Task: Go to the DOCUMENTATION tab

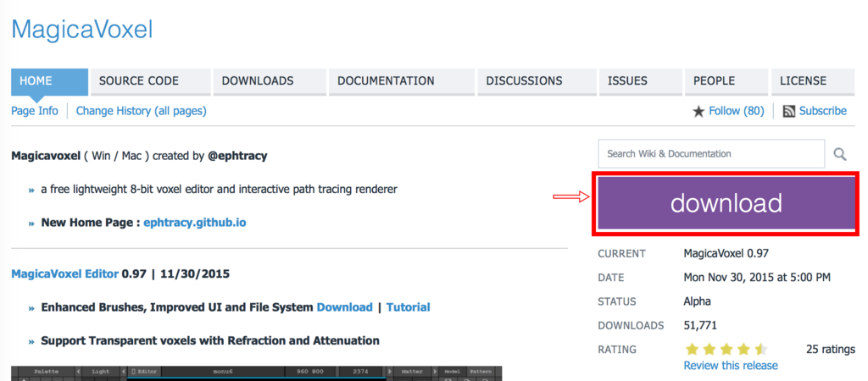Action: (x=401, y=81)
